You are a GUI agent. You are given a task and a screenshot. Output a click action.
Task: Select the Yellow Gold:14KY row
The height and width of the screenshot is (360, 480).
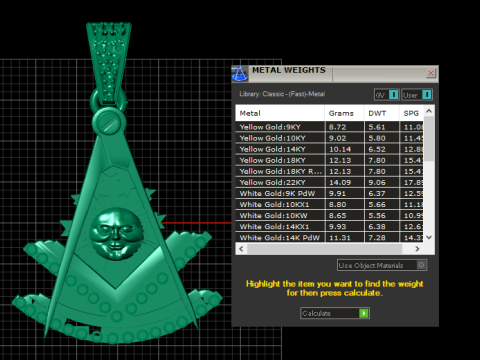(330, 149)
